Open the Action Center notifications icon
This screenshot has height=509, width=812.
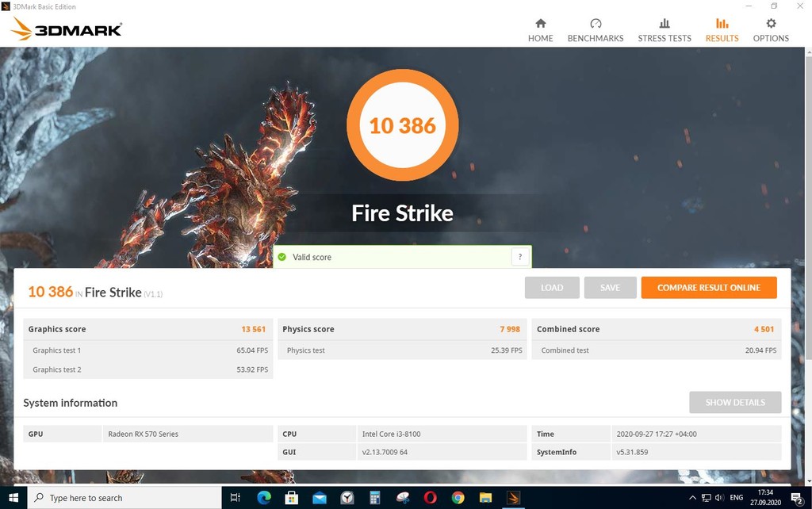point(798,498)
